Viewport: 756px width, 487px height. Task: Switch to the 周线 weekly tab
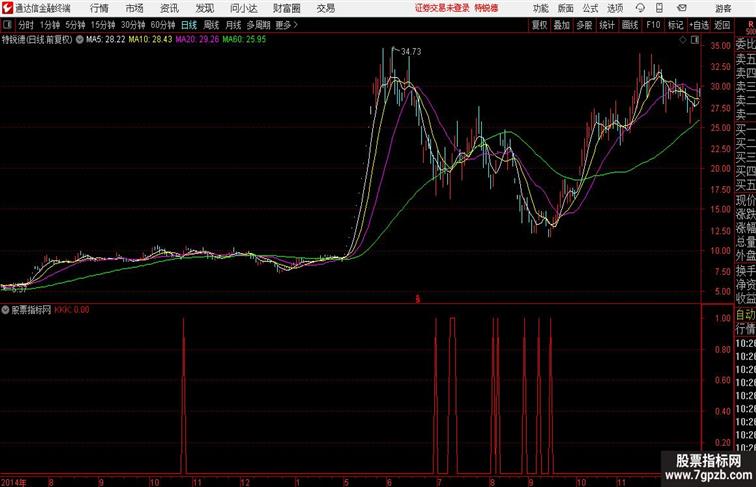point(211,25)
